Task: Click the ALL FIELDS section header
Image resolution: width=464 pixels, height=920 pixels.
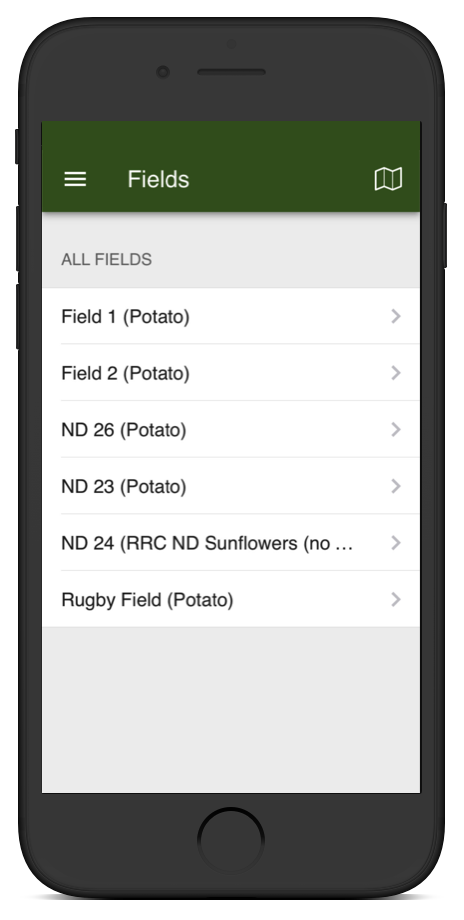Action: point(107,259)
